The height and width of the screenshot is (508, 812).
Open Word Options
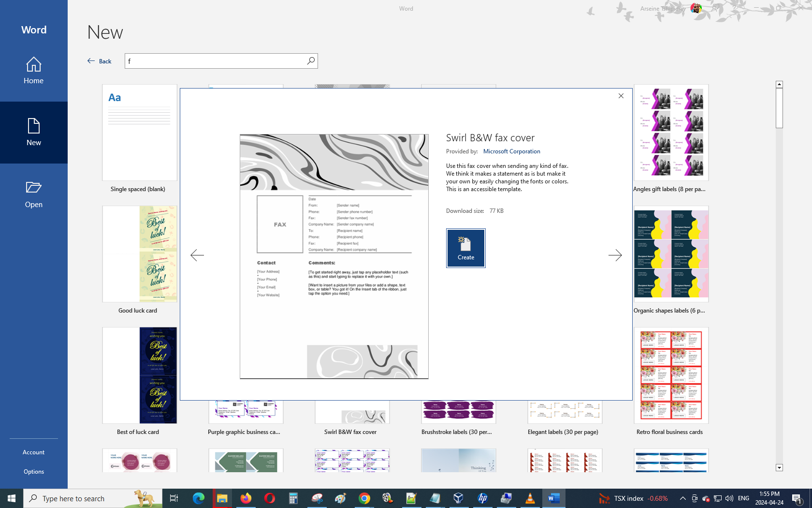[34, 472]
